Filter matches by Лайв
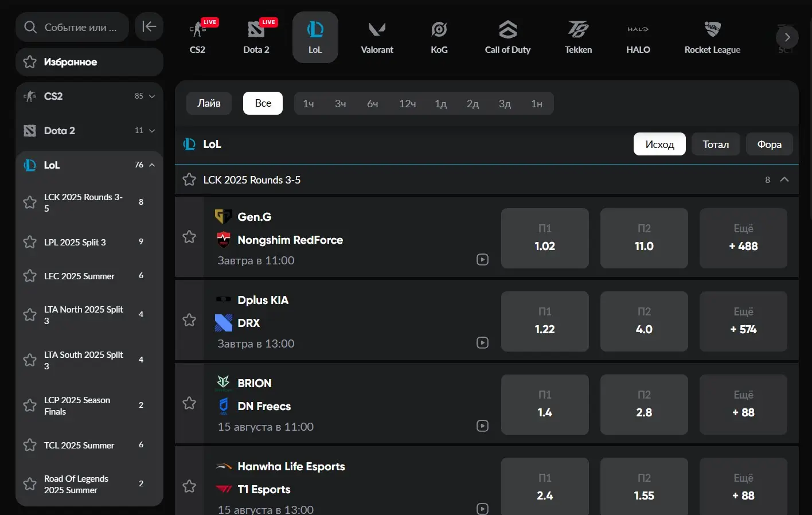The height and width of the screenshot is (515, 812). click(x=209, y=103)
